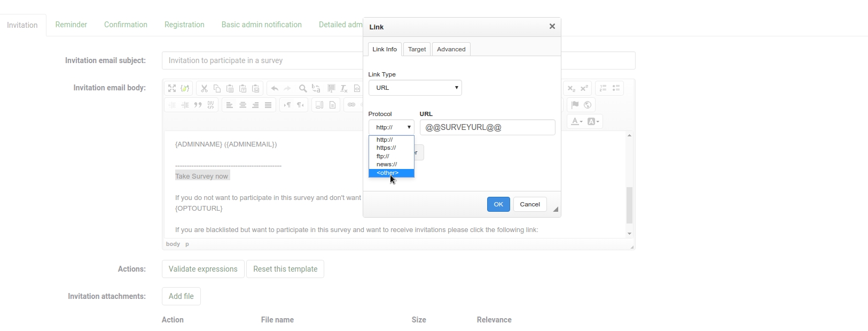Open the Link Type dropdown
This screenshot has width=868, height=331.
(x=415, y=88)
